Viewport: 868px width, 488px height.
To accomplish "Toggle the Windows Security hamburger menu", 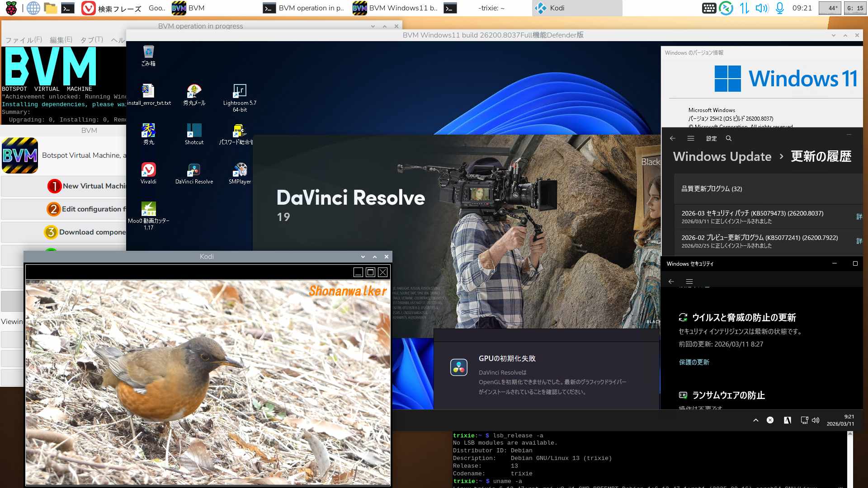I will 689,282.
